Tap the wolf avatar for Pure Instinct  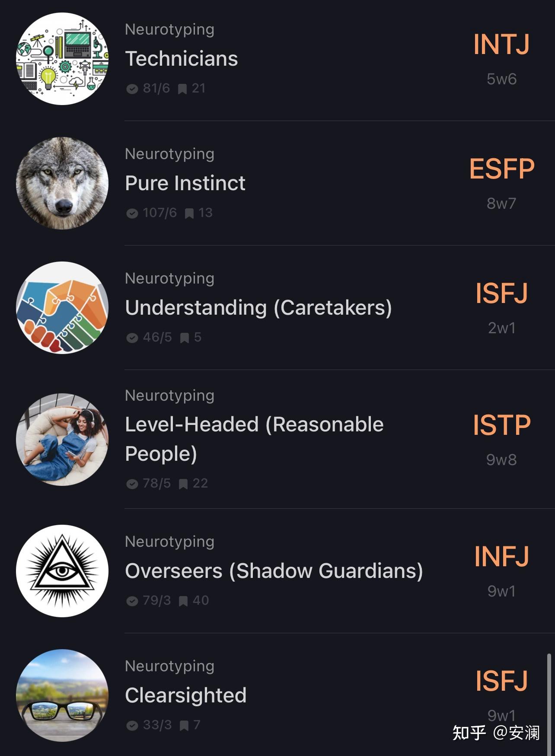click(x=62, y=183)
